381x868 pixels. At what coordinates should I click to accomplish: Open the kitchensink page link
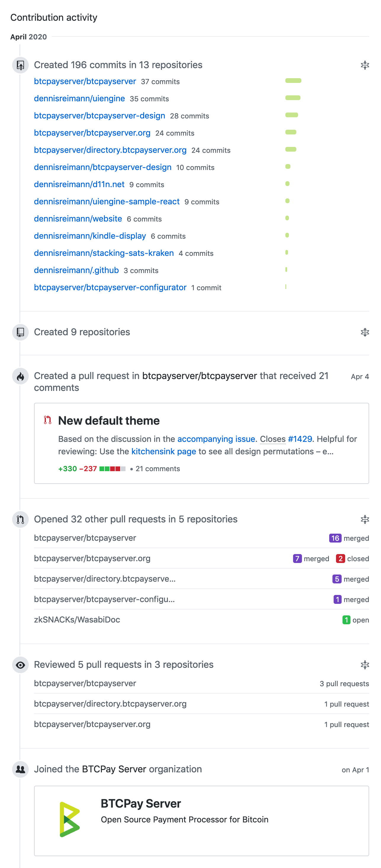[163, 452]
